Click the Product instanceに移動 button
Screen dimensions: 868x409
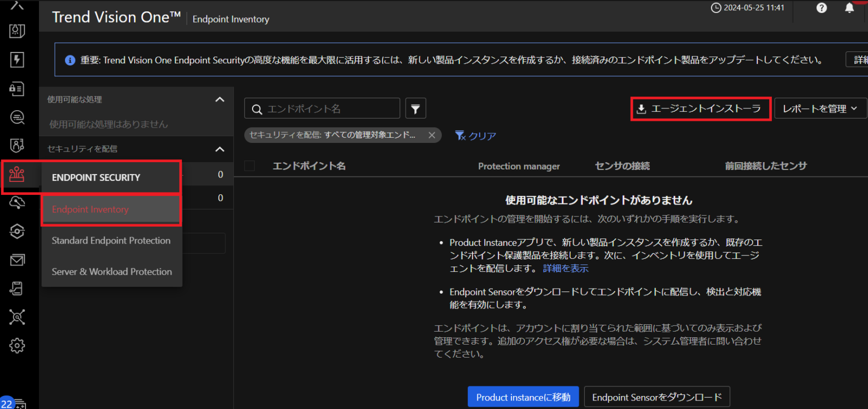click(523, 397)
